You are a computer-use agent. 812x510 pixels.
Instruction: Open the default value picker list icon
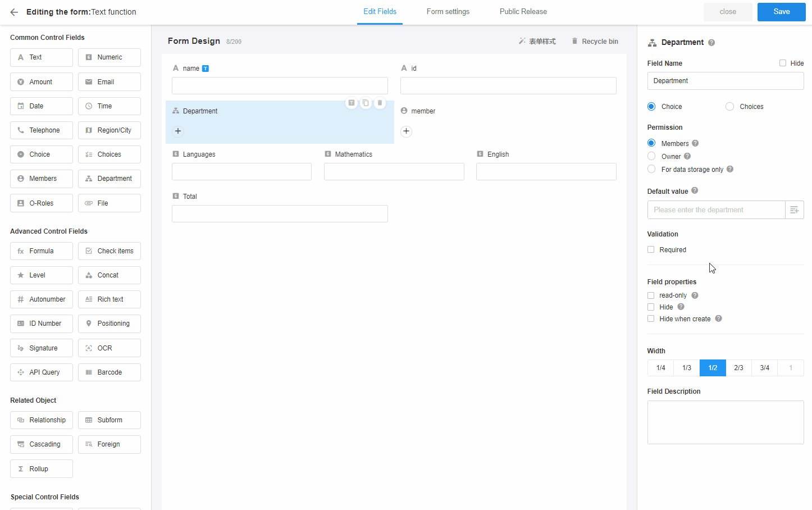794,210
